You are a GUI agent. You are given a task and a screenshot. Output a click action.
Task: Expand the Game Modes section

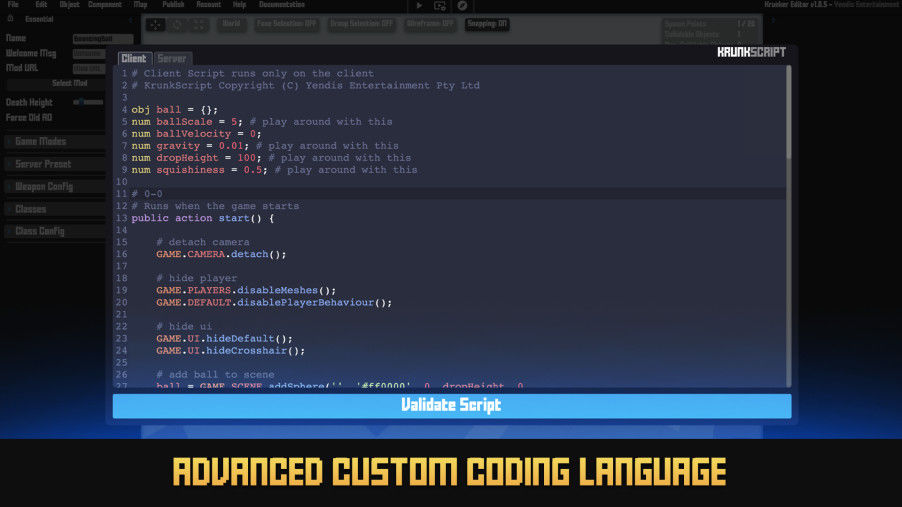point(53,142)
